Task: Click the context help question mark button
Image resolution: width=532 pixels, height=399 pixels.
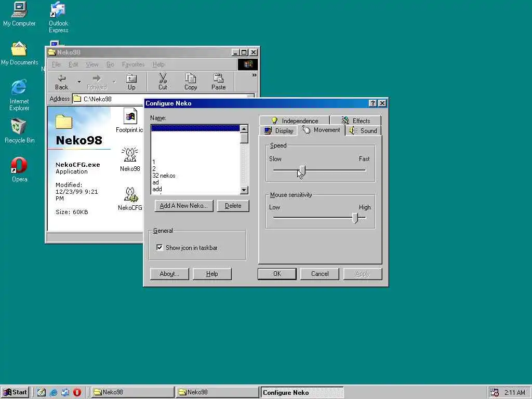Action: (373, 103)
